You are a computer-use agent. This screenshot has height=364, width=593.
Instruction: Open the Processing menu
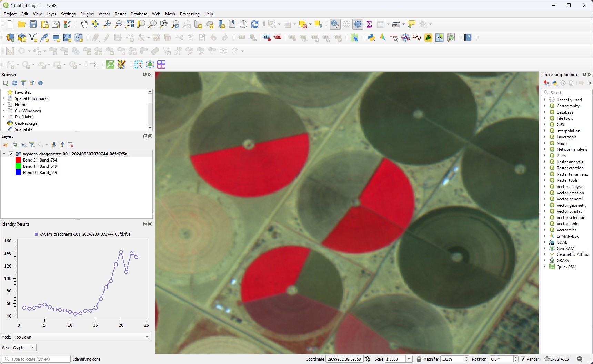point(189,14)
